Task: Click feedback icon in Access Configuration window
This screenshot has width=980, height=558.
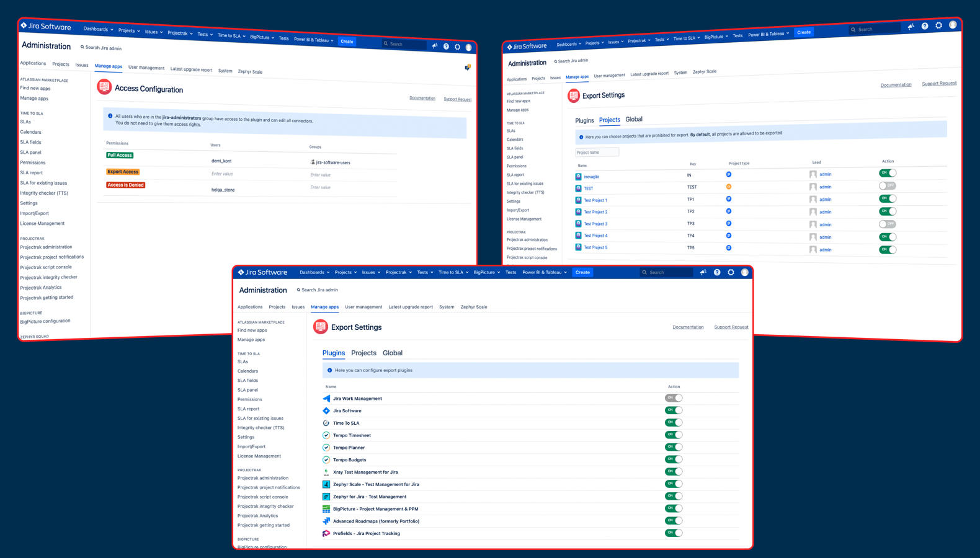Action: [468, 67]
